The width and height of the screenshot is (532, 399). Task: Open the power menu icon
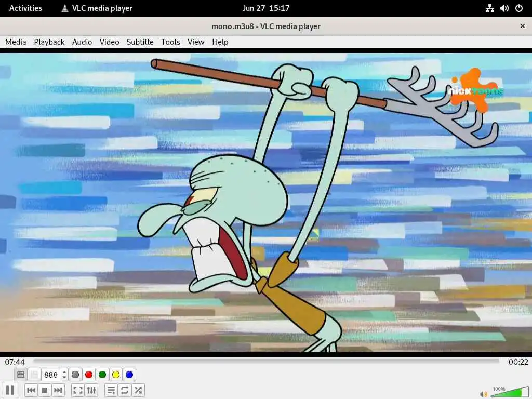(x=519, y=8)
